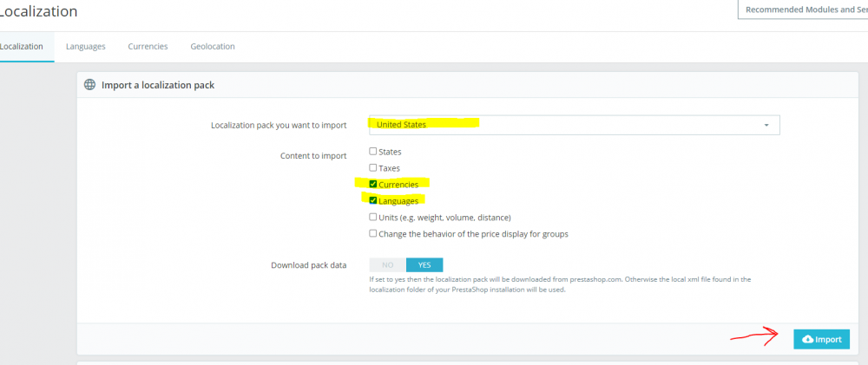Click the globe icon beside Import a localization pack
Screen dimensions: 868x365
tap(89, 85)
